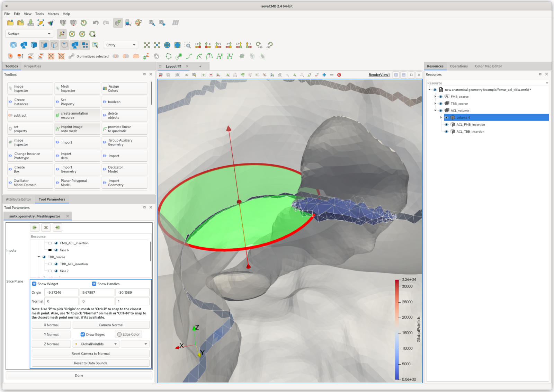Image resolution: width=554 pixels, height=392 pixels.
Task: Open the Macros menu
Action: (x=53, y=14)
